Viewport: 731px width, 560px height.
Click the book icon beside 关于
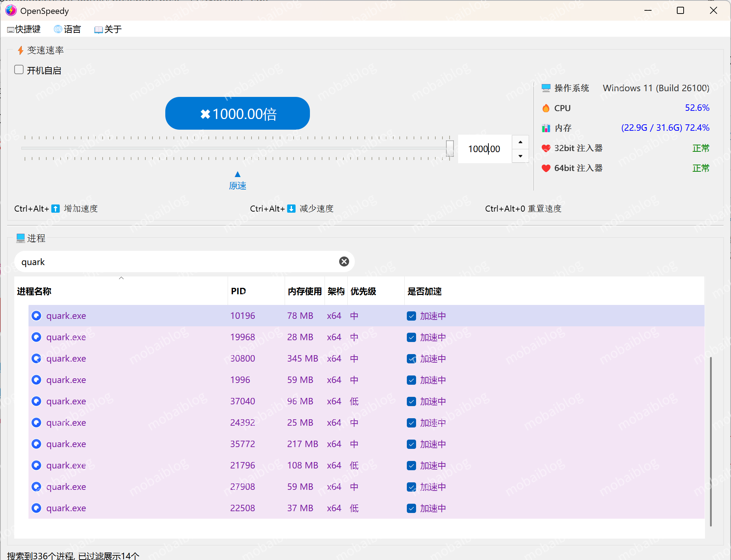pyautogui.click(x=98, y=29)
